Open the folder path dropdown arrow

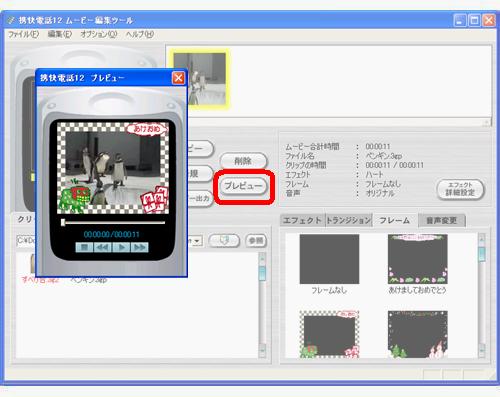point(197,241)
